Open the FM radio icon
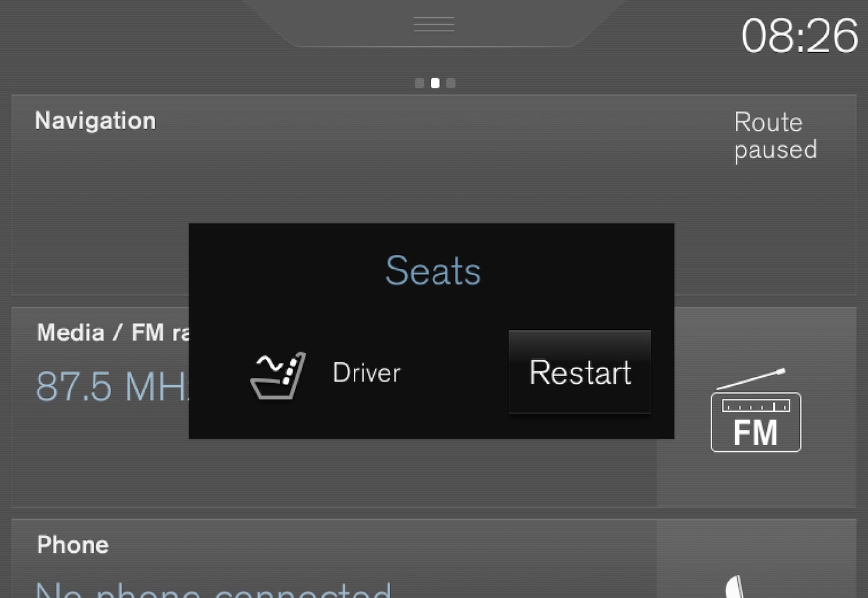This screenshot has height=598, width=868. tap(756, 410)
